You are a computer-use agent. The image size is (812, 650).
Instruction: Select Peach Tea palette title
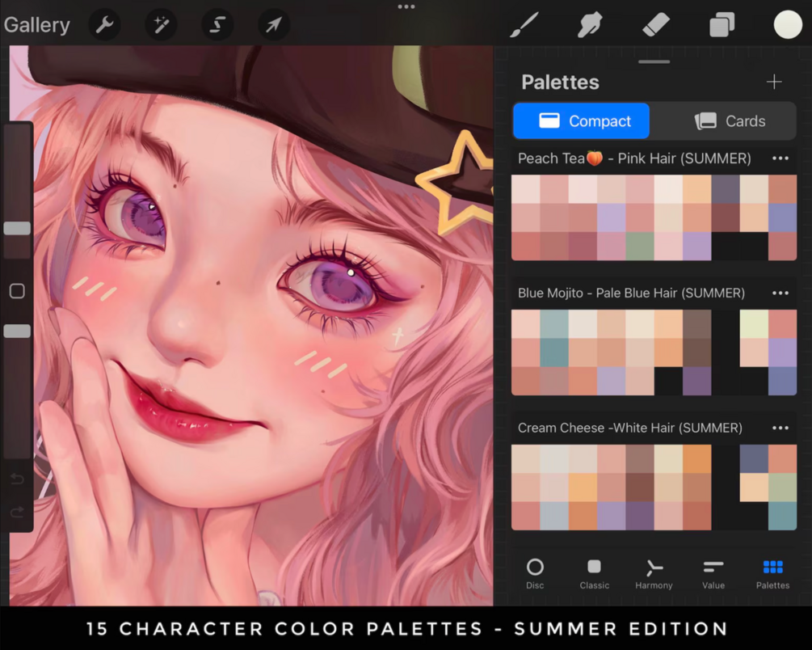634,158
